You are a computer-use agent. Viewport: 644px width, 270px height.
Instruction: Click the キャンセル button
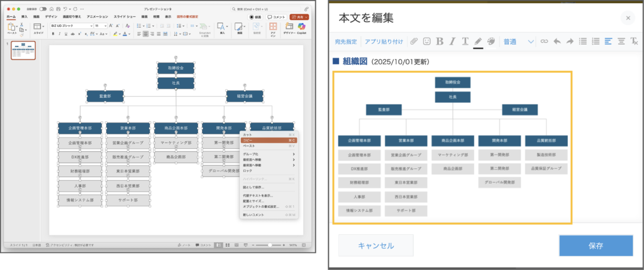(376, 246)
